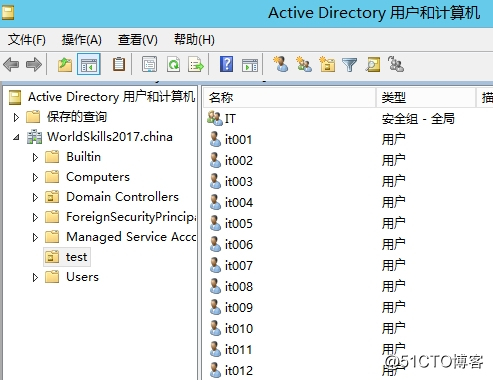Create a new organizational unit icon
The height and width of the screenshot is (380, 493).
tap(327, 64)
